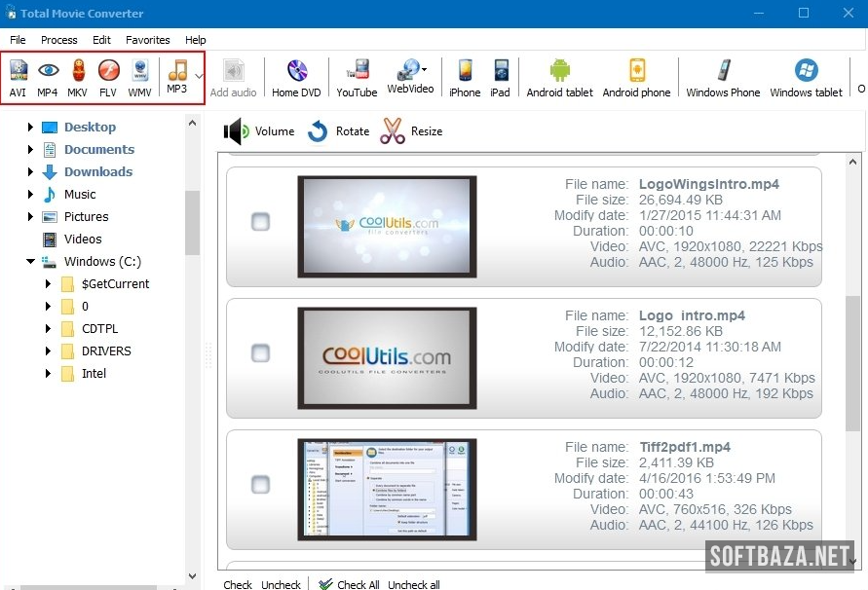This screenshot has width=868, height=590.
Task: Expand the DRIVERS folder in tree
Action: 48,351
